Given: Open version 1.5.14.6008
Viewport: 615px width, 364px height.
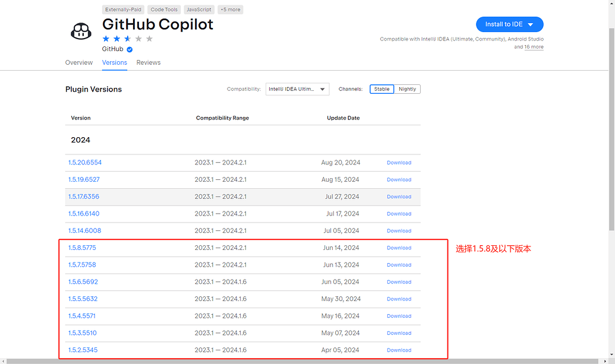Looking at the screenshot, I should pyautogui.click(x=84, y=230).
